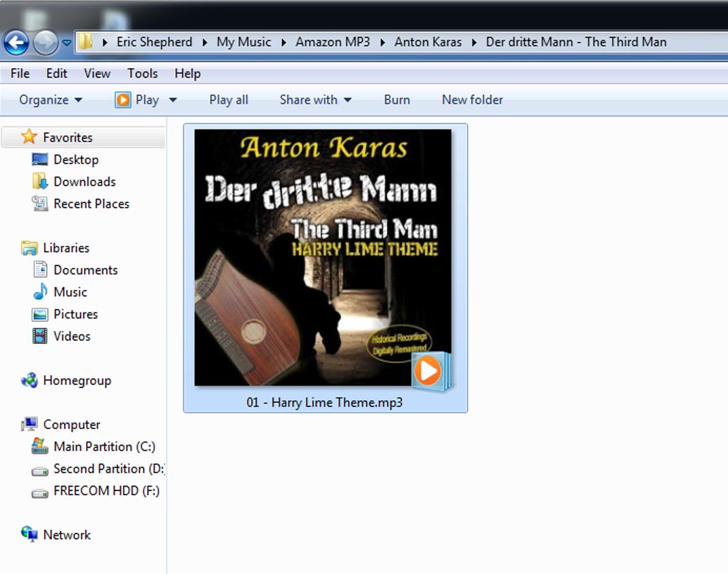The image size is (728, 574).
Task: Click the Network icon
Action: click(x=29, y=534)
